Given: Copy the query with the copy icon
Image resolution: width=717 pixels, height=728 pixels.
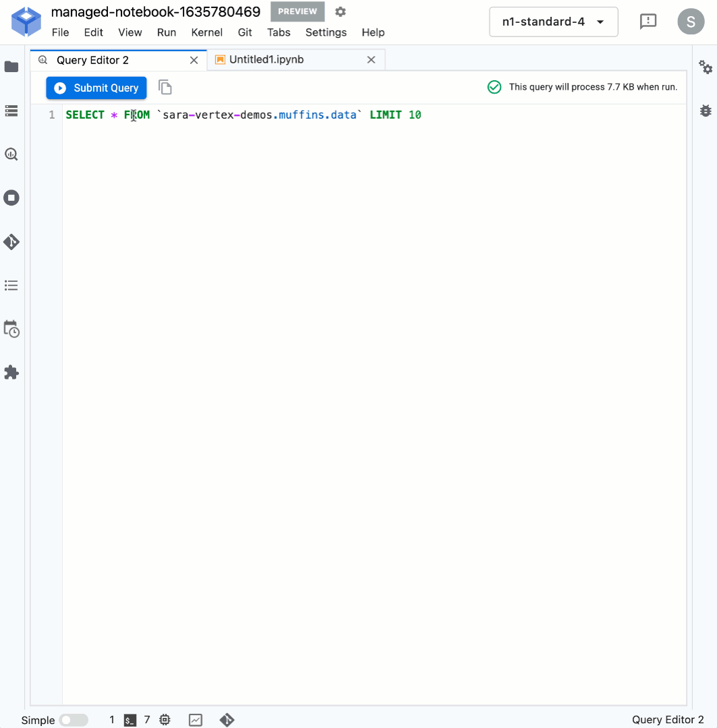Looking at the screenshot, I should (x=165, y=87).
